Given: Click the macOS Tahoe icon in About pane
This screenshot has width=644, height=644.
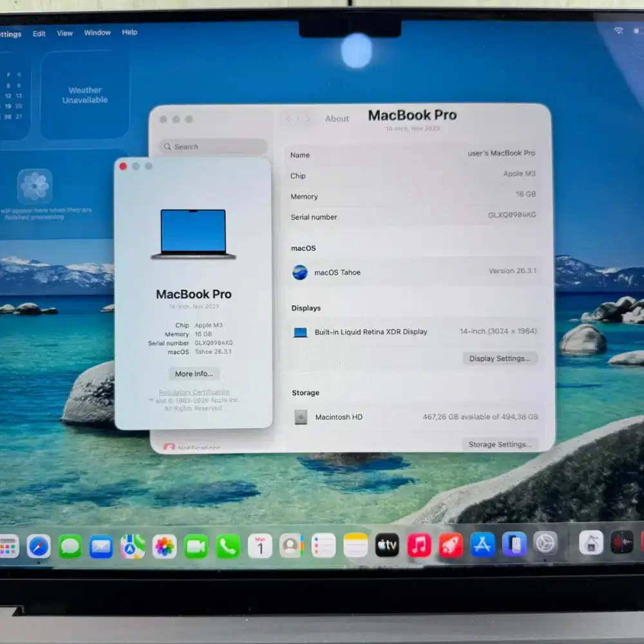Looking at the screenshot, I should [300, 272].
